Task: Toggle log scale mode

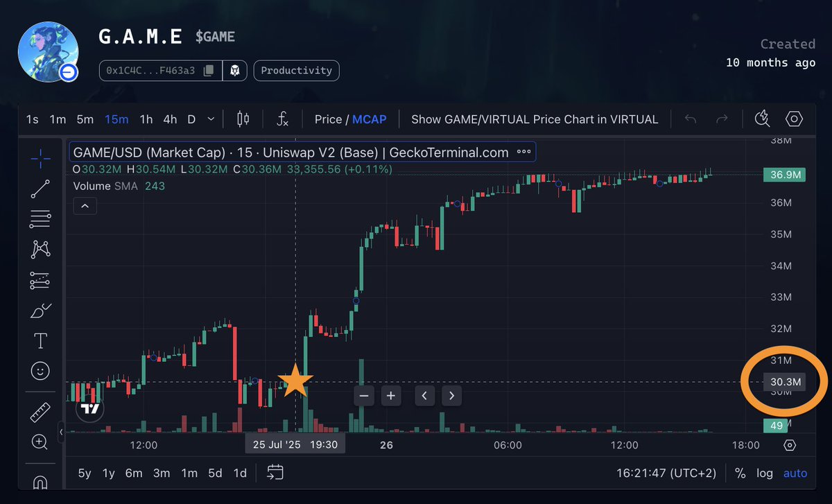Action: click(x=765, y=473)
